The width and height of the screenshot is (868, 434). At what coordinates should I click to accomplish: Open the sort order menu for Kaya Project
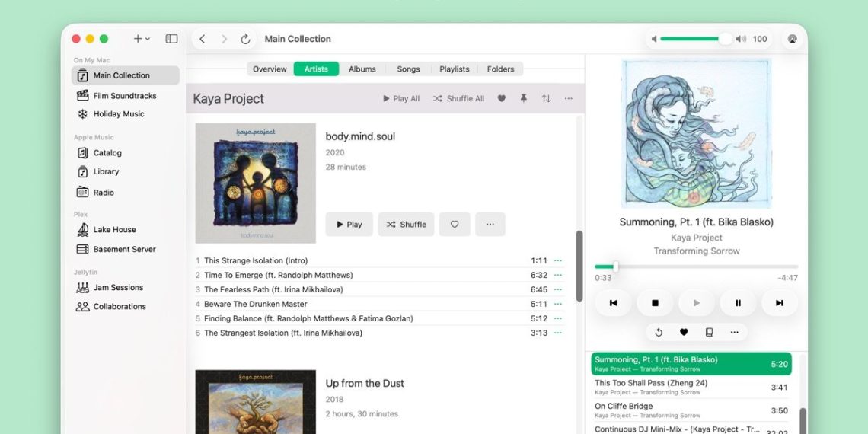click(546, 99)
